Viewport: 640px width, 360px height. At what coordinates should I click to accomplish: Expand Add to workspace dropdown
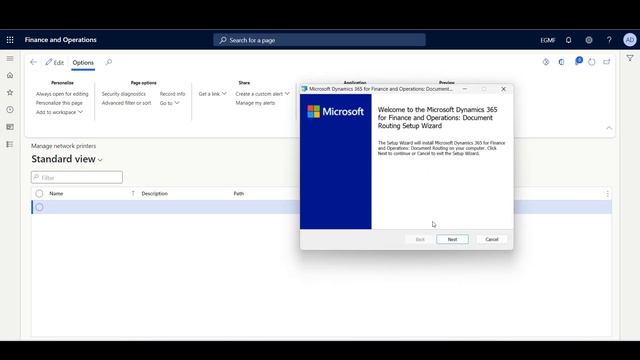[x=59, y=112]
